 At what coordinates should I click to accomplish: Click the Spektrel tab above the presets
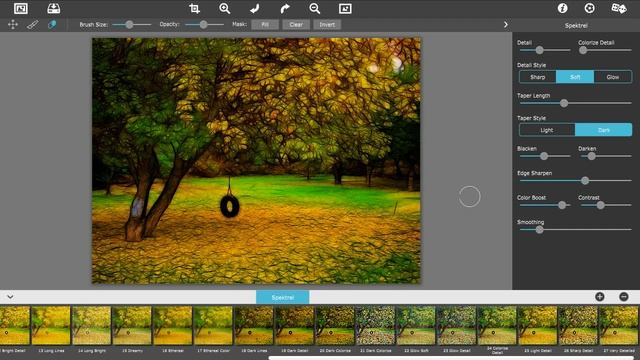pos(282,297)
